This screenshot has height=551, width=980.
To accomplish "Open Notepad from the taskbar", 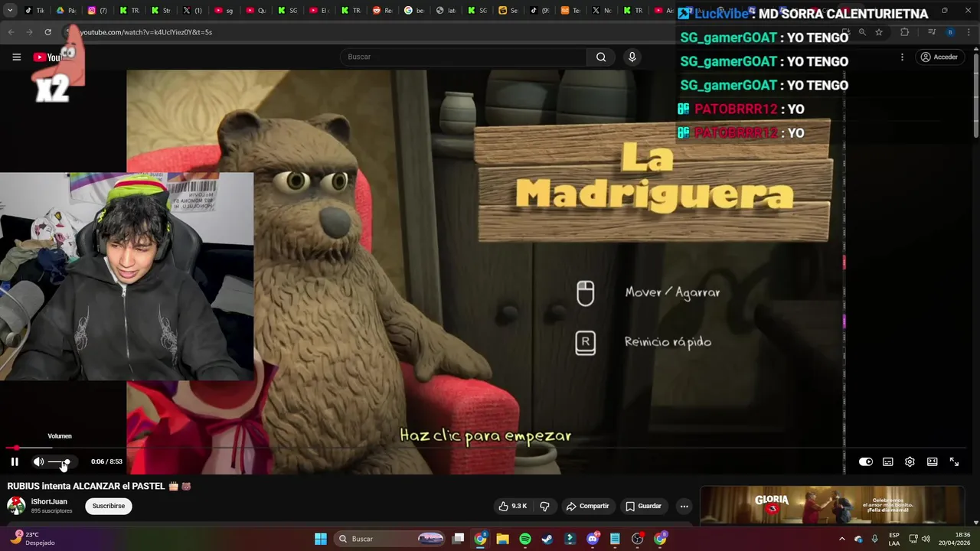I will tap(615, 539).
